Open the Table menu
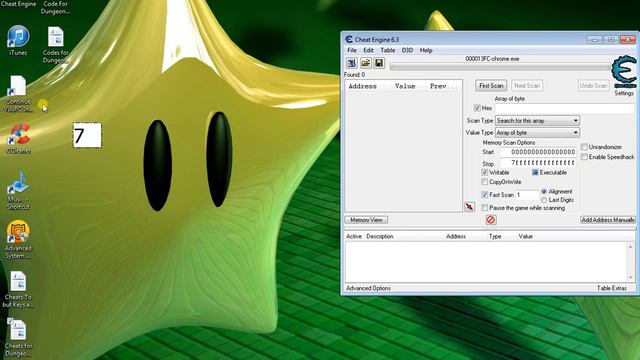The image size is (640, 360). click(x=387, y=50)
